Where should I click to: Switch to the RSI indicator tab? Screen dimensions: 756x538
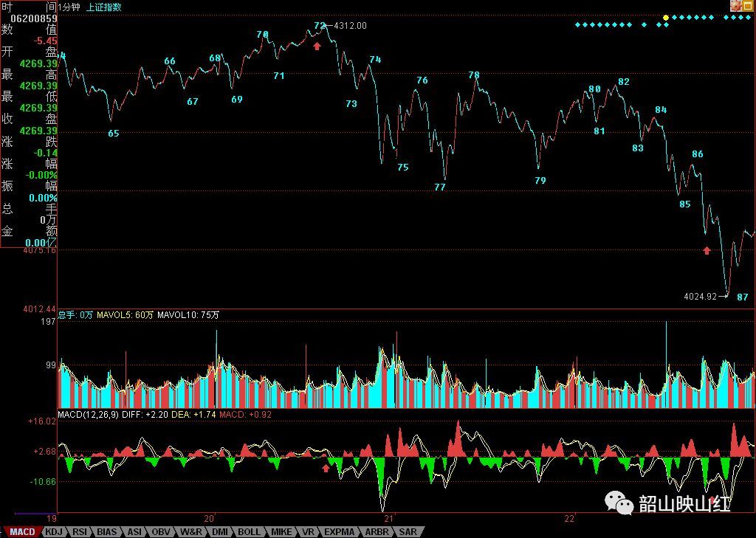(x=80, y=532)
